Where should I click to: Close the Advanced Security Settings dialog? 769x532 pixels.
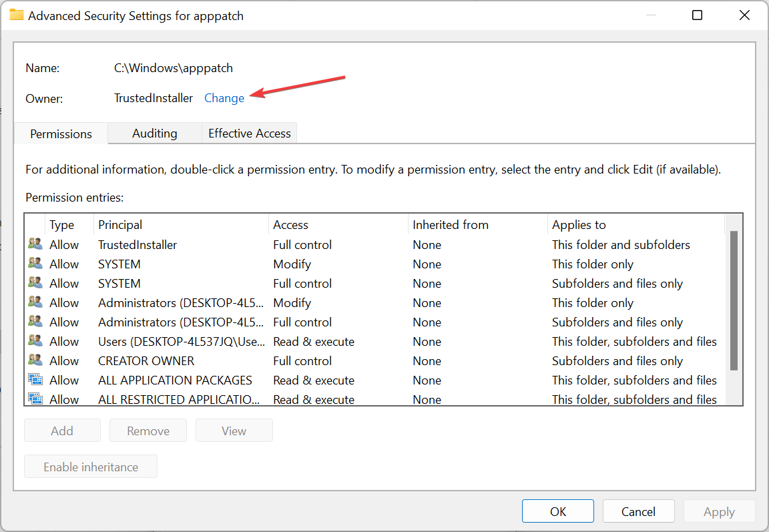point(744,15)
